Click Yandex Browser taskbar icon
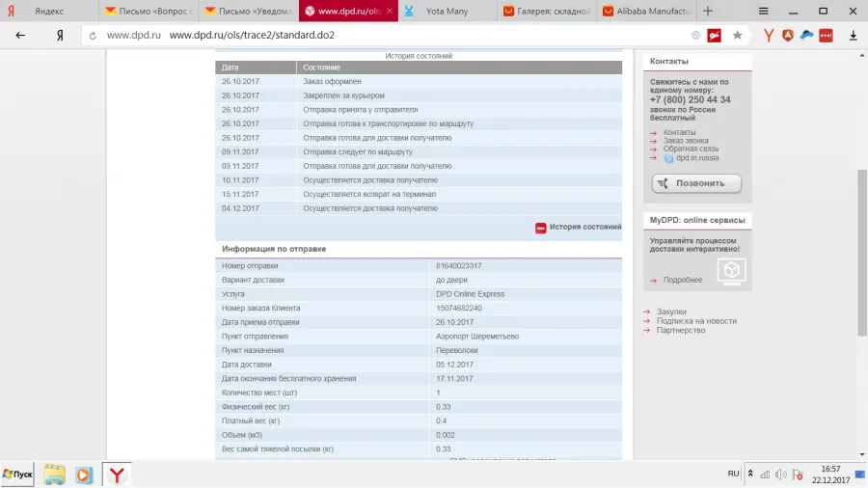The image size is (868, 488). click(x=117, y=474)
